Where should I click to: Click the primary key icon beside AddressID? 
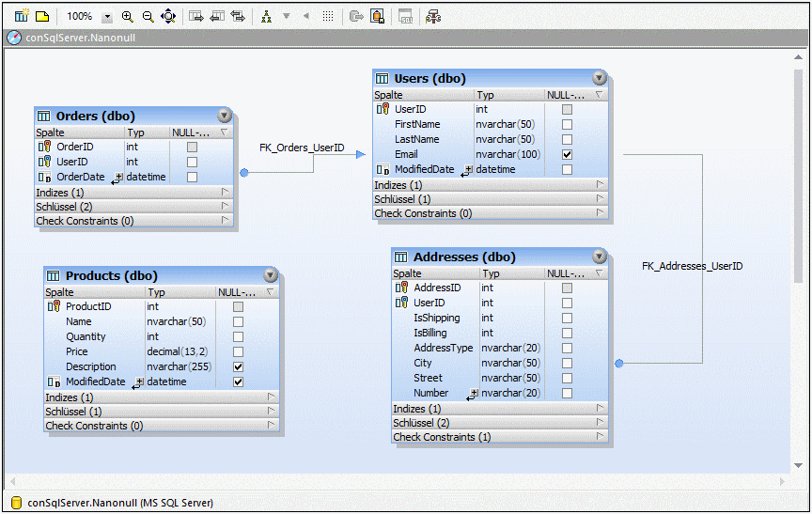click(x=401, y=288)
